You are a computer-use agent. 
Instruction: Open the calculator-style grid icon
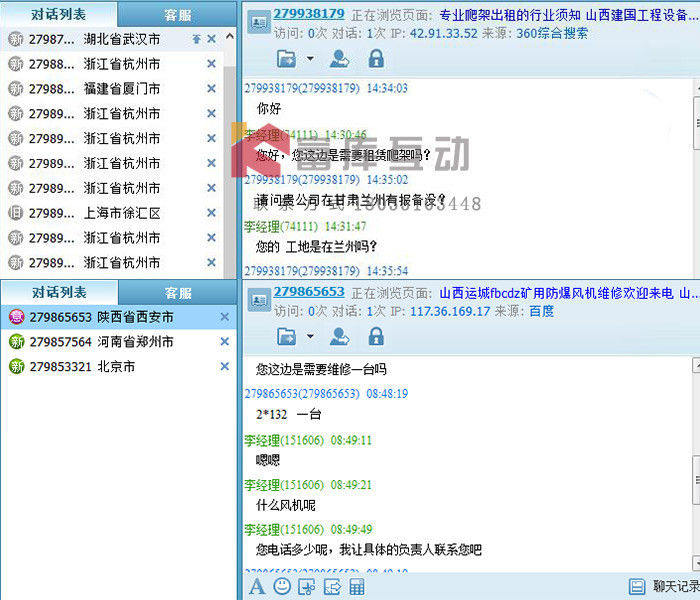coord(357,586)
